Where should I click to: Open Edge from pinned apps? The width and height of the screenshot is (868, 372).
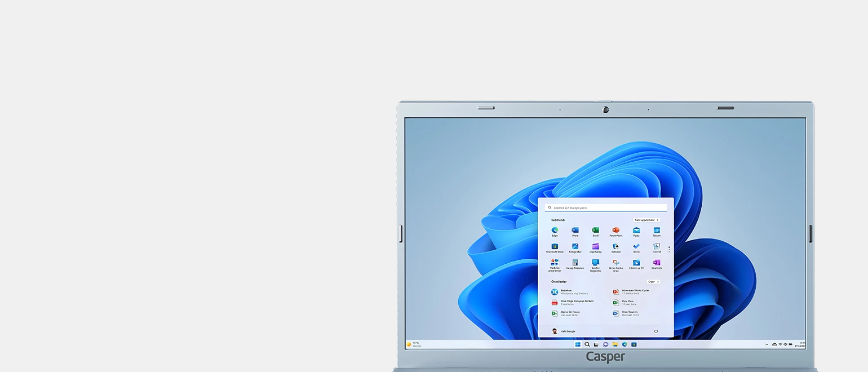click(555, 231)
